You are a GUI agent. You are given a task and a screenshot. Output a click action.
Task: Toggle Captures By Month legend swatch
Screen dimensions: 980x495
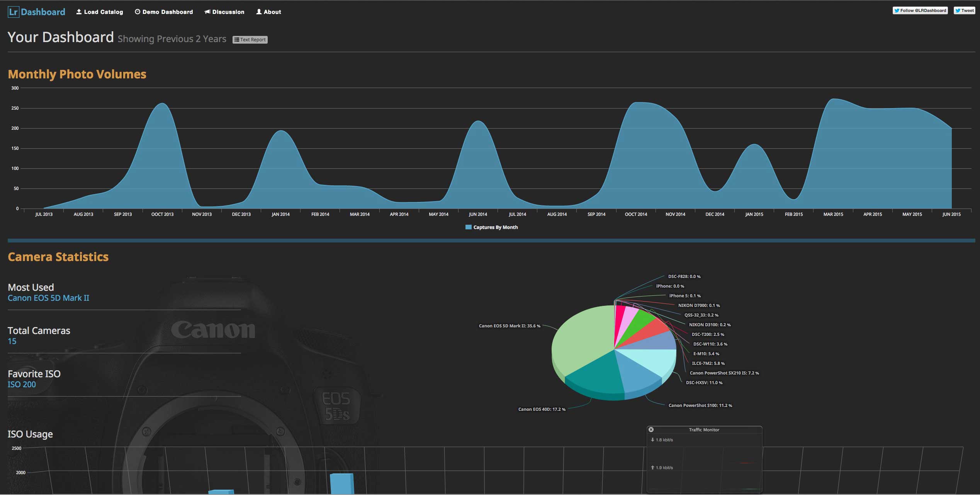click(x=468, y=227)
